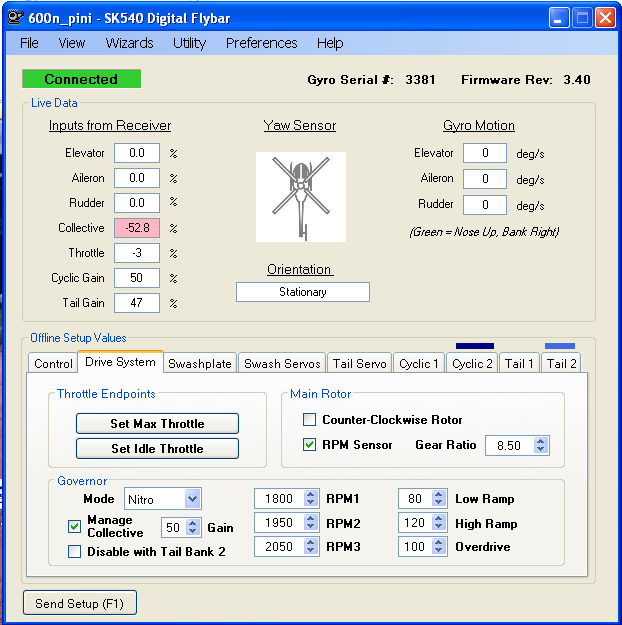Click the dark blue bar above Cyclic 2
The image size is (622, 625).
coord(474,346)
